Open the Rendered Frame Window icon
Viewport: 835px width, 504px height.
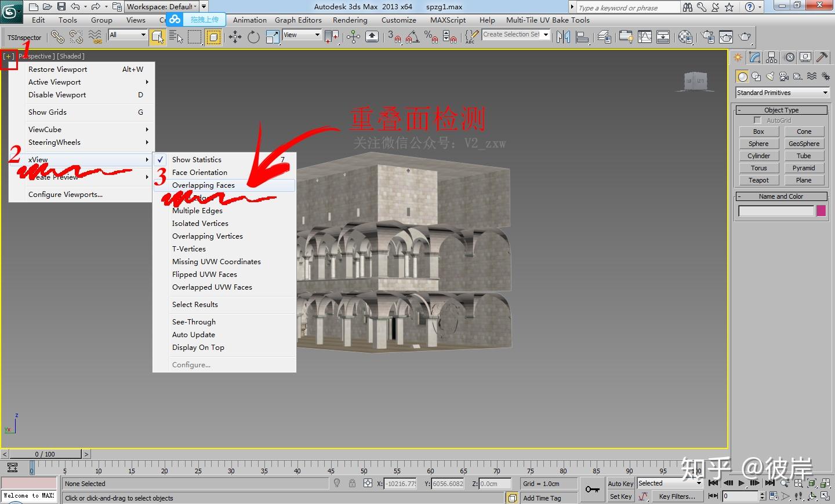point(726,37)
